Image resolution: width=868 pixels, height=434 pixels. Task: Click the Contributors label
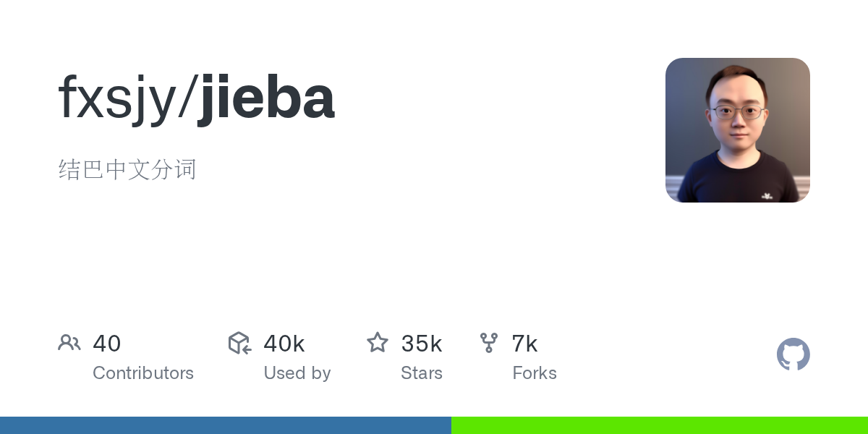(x=143, y=373)
